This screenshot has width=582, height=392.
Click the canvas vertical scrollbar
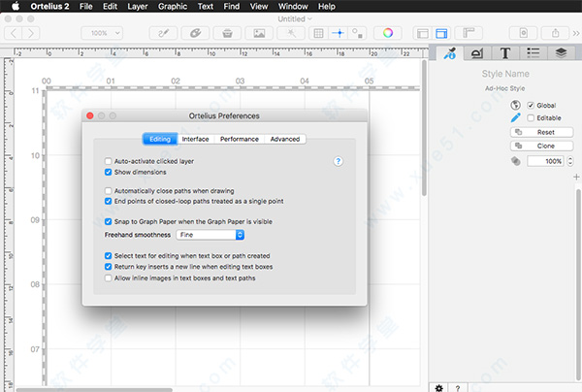pos(424,128)
